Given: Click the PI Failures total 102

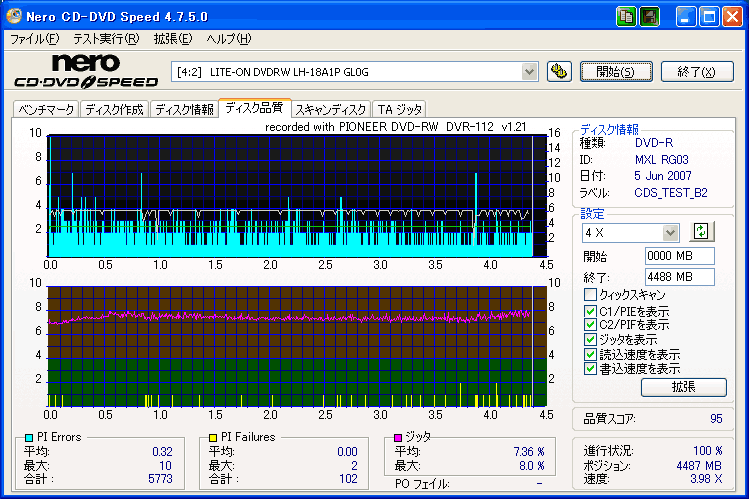Looking at the screenshot, I should click(348, 478).
